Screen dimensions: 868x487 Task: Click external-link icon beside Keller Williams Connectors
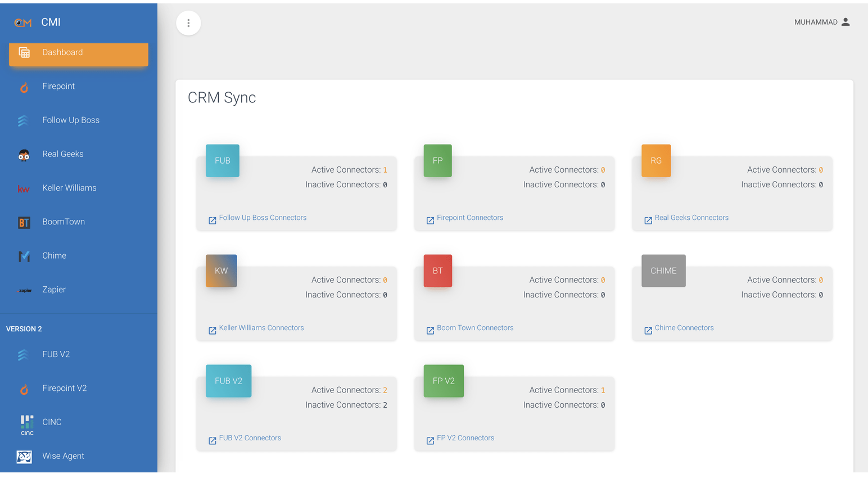tap(213, 331)
